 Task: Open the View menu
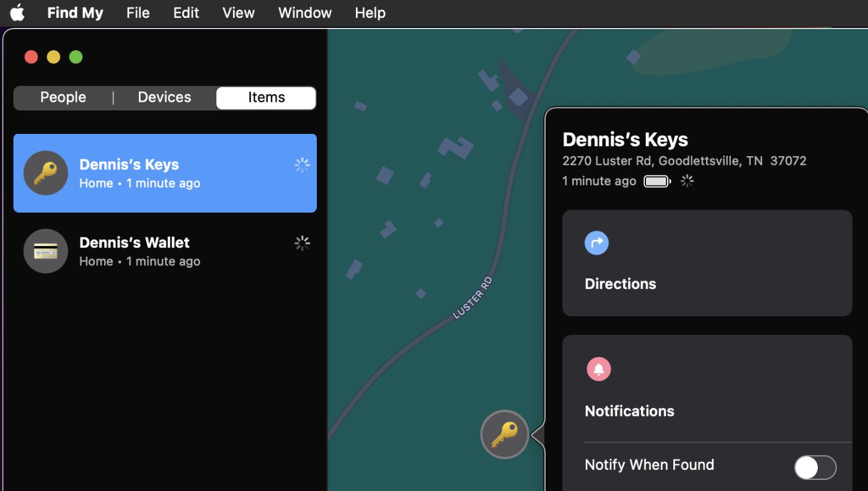238,12
